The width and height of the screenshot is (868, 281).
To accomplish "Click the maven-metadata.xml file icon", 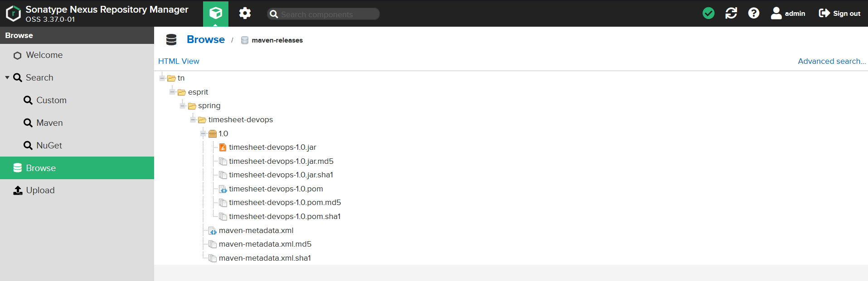I will point(213,231).
